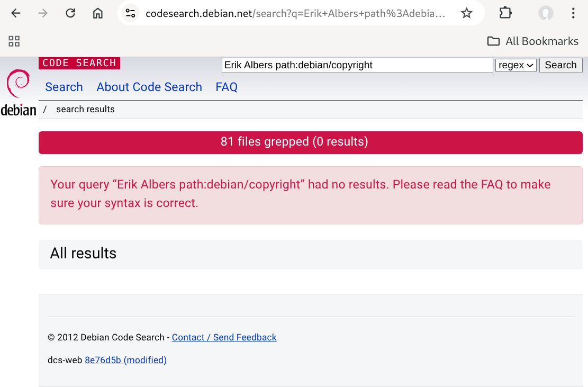The width and height of the screenshot is (588, 387).
Task: Open the browser extensions puzzle icon
Action: click(x=505, y=13)
